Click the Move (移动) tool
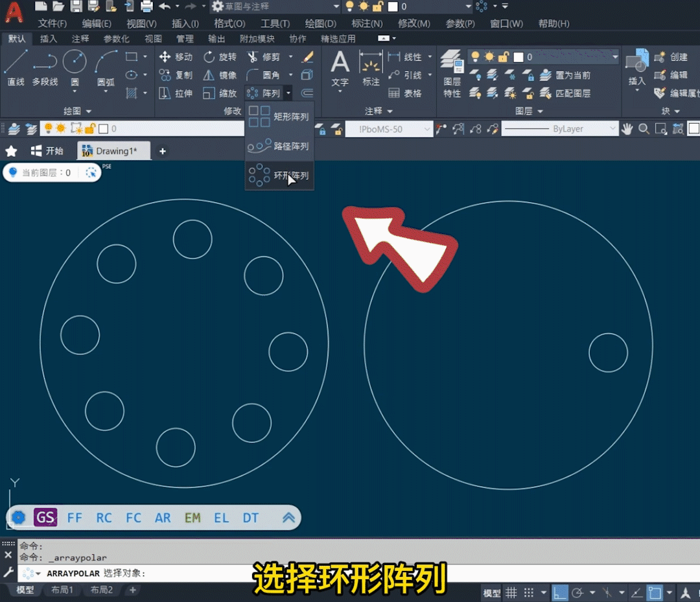Viewport: 700px width, 602px height. 176,56
